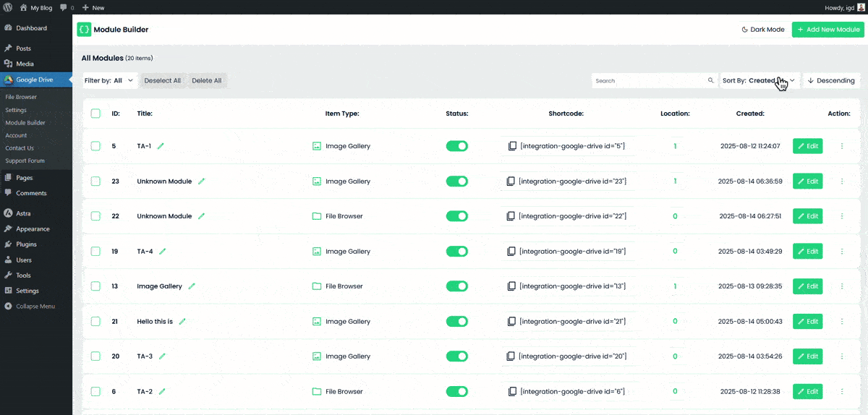Click the pencil icon beside Hello this is
This screenshot has height=415, width=868.
tap(182, 322)
